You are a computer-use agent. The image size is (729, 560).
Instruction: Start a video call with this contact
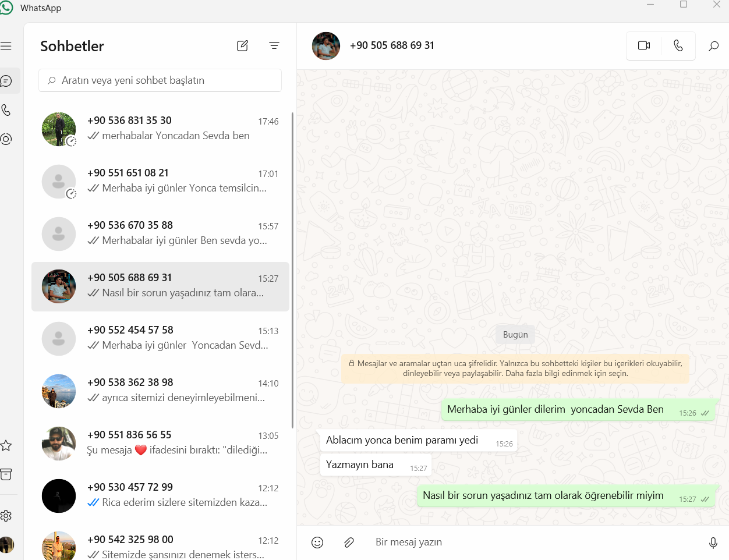click(x=644, y=45)
